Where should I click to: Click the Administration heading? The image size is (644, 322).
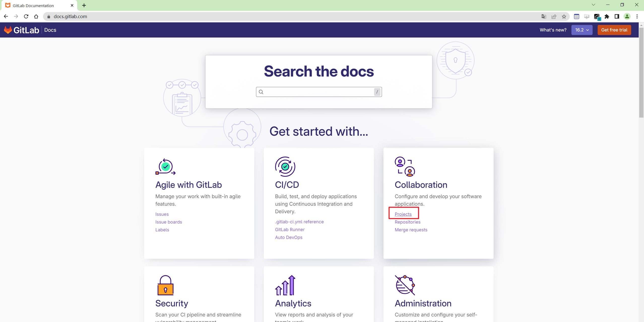(423, 303)
